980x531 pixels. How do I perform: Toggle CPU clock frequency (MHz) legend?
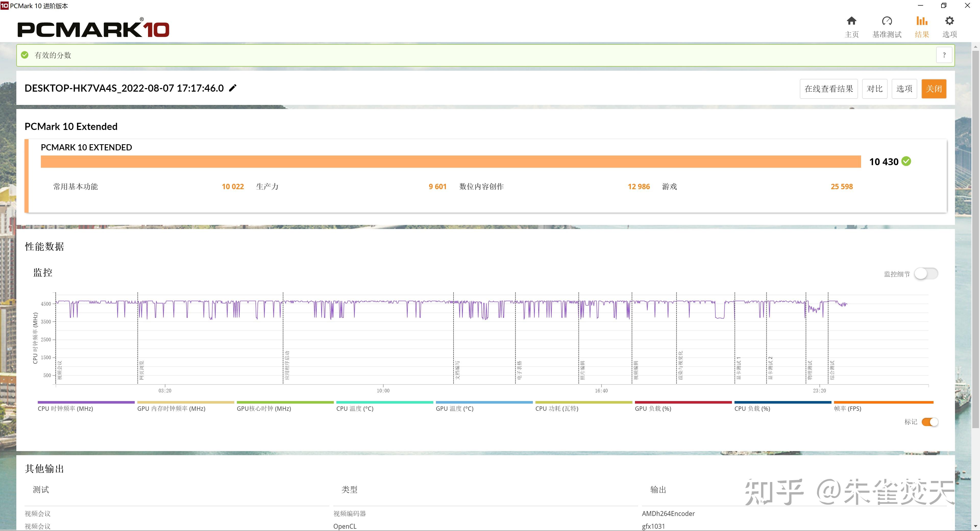65,408
